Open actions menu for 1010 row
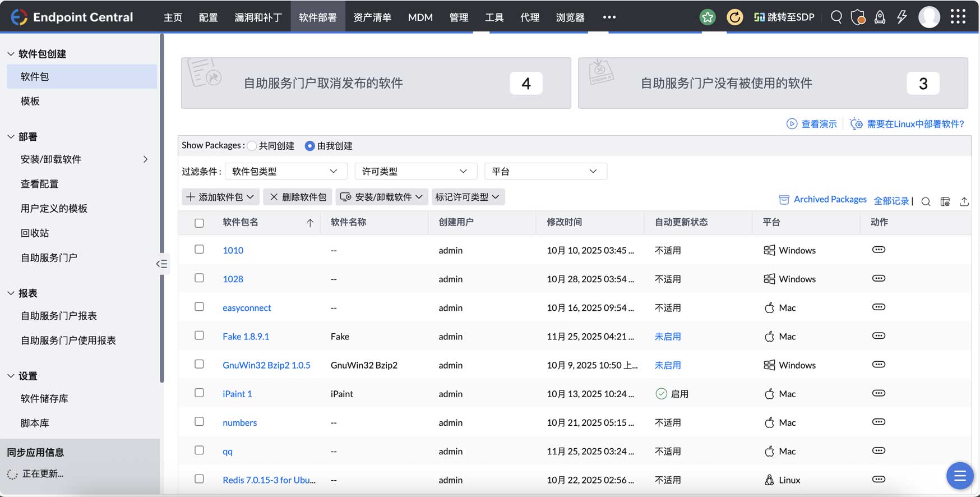This screenshot has width=980, height=497. click(x=879, y=250)
